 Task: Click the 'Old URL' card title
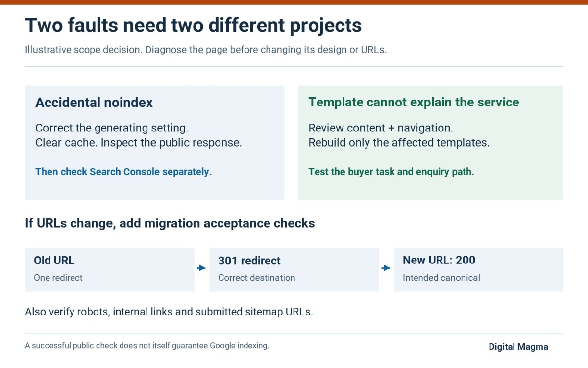tap(54, 261)
